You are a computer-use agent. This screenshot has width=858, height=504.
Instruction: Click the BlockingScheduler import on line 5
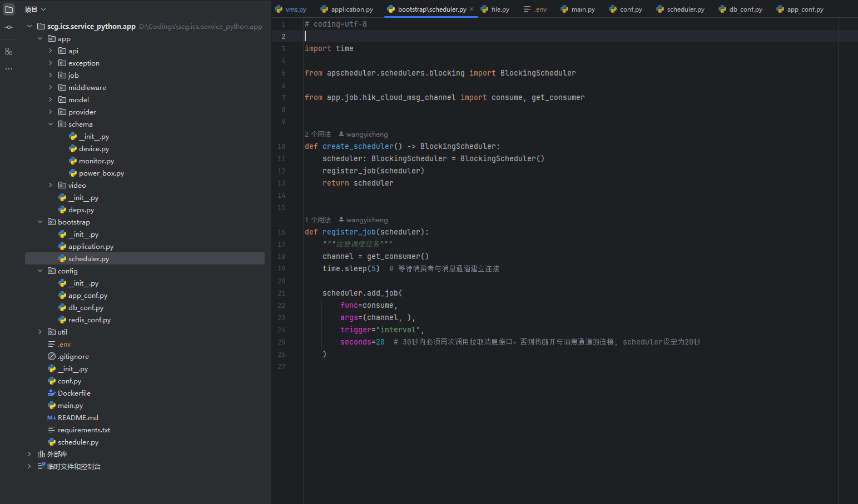coord(538,73)
